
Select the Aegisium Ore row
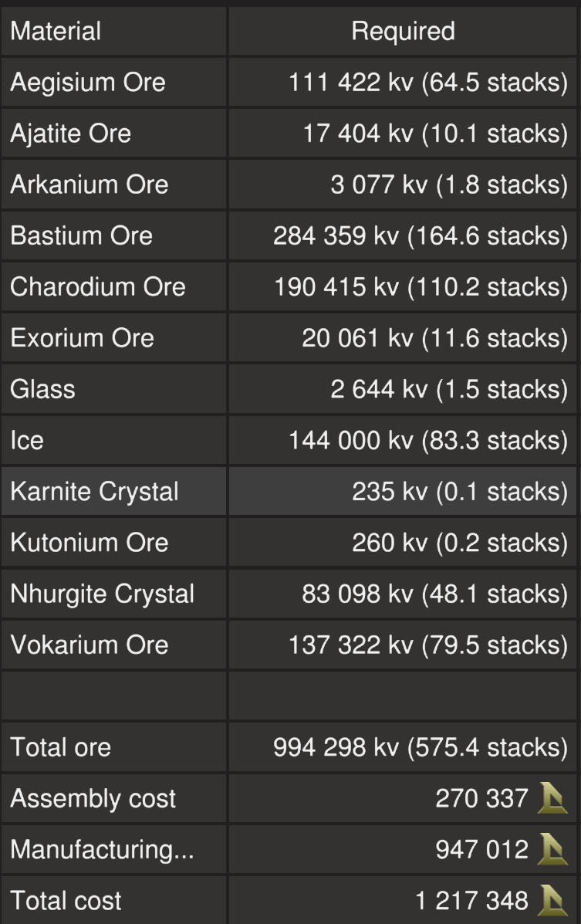87,82
